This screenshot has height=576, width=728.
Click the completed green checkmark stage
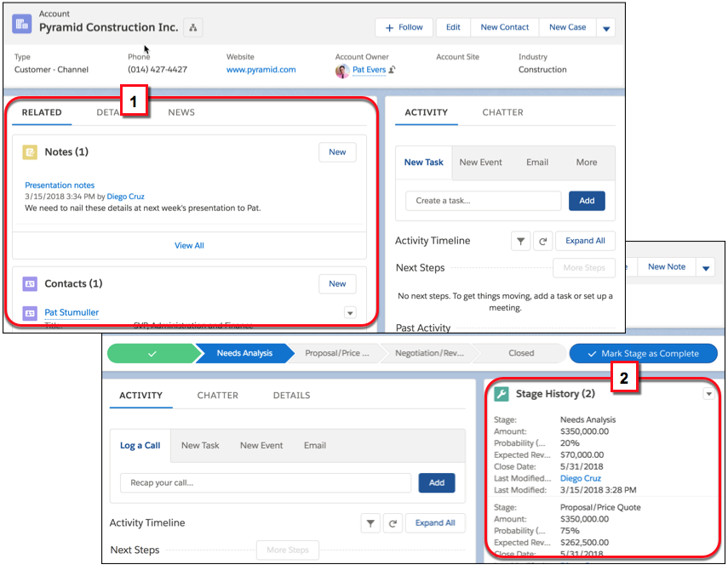(152, 353)
